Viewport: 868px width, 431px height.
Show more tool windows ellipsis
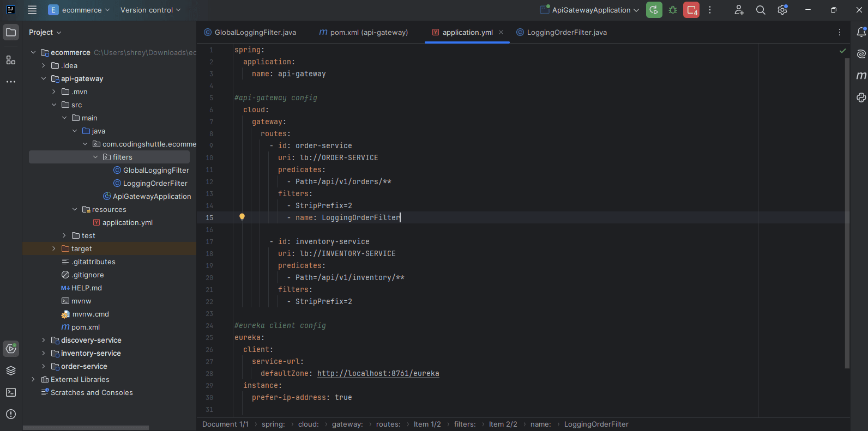point(11,82)
